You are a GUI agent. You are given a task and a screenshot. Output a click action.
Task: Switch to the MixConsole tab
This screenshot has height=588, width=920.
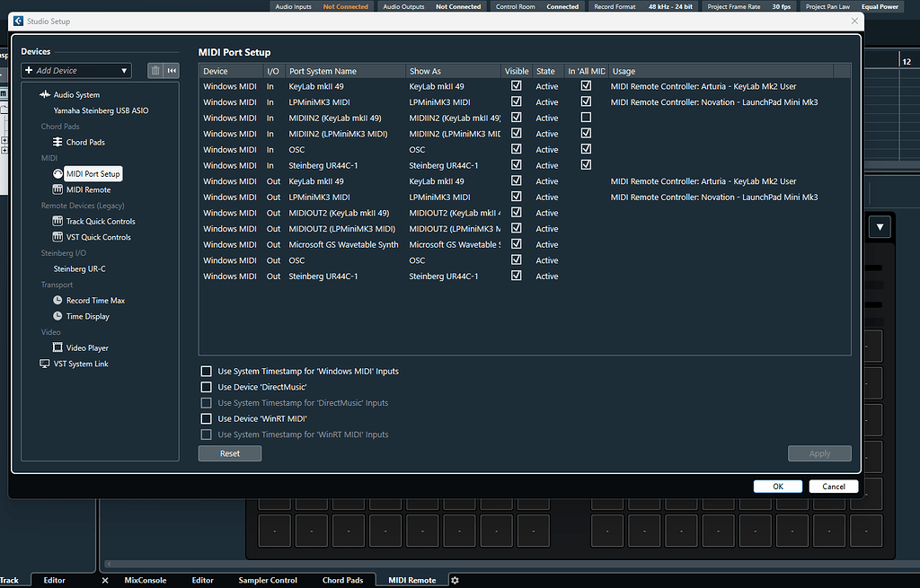[x=146, y=580]
